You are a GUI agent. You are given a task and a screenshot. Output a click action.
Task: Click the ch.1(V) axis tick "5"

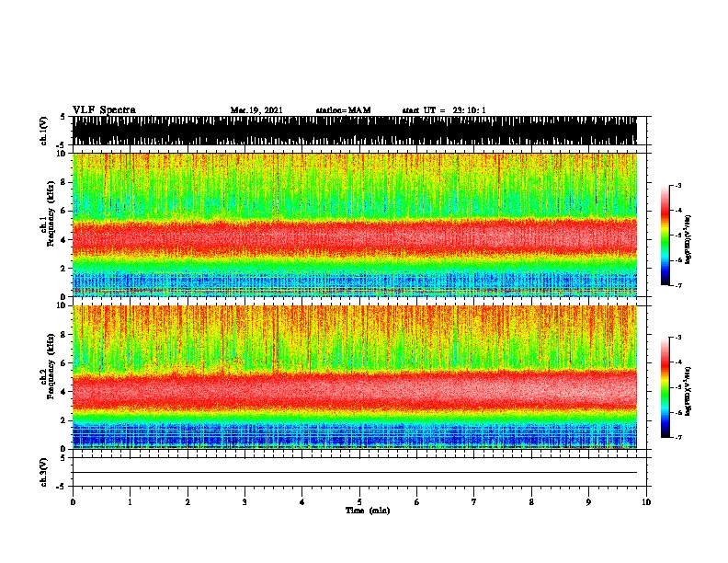63,118
